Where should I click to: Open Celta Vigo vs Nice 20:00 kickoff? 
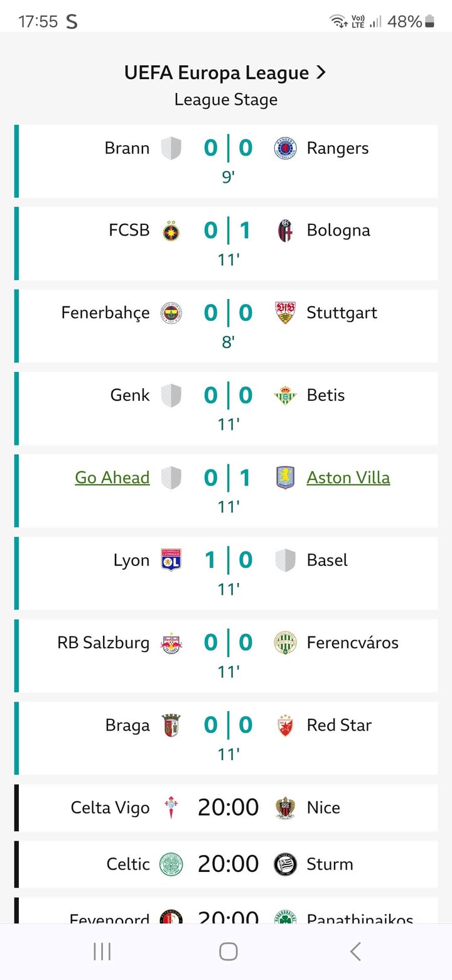[228, 807]
